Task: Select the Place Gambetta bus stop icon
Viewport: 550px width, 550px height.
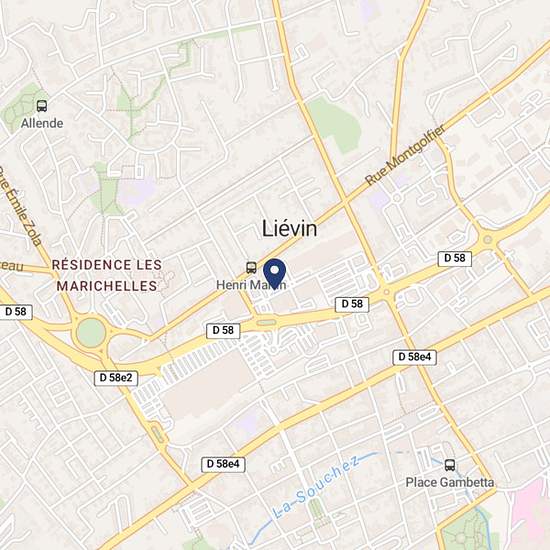Action: pos(450,465)
